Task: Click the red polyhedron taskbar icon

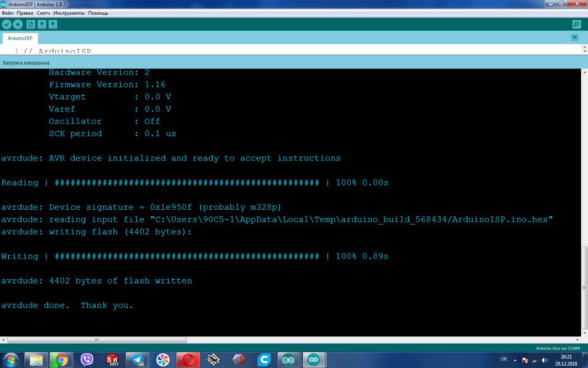Action: click(238, 360)
